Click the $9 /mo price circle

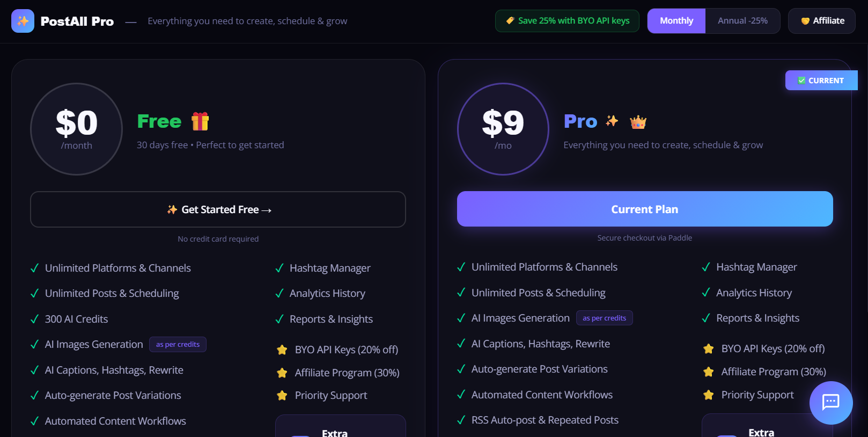503,129
